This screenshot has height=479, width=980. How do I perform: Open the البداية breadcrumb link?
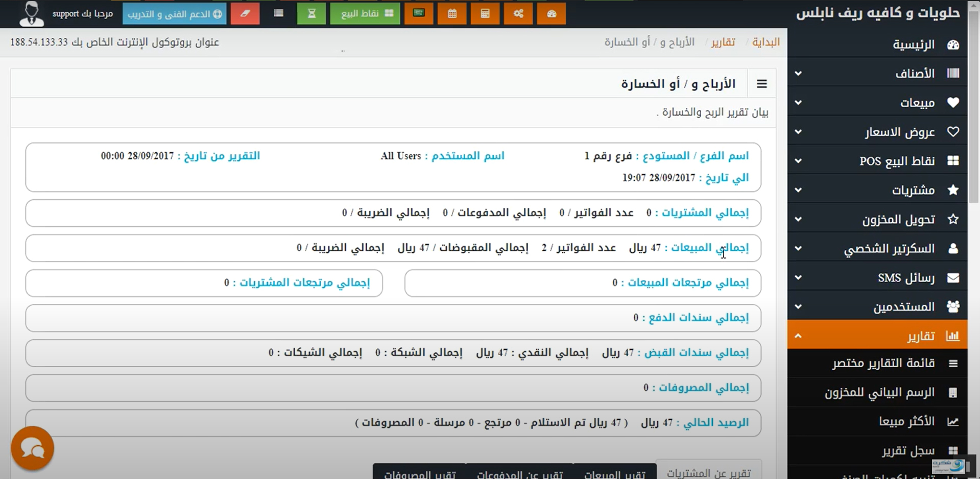click(x=766, y=42)
